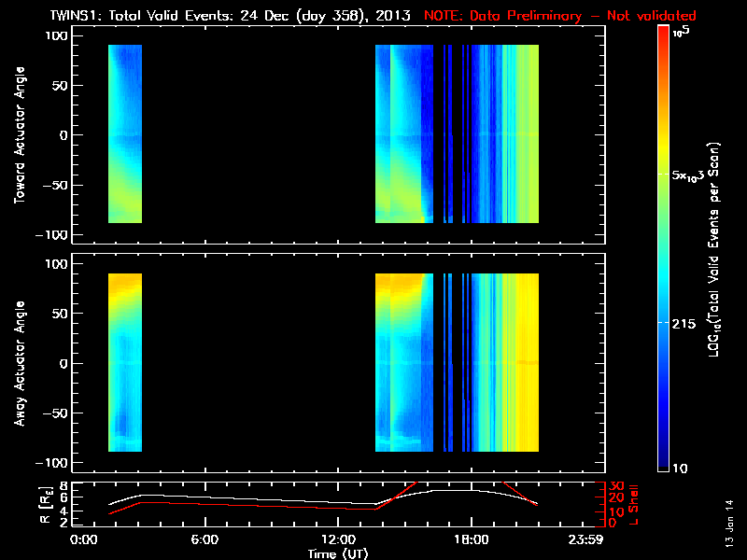Image resolution: width=747 pixels, height=560 pixels.
Task: Click the red Data Preliminary note
Action: pos(560,15)
